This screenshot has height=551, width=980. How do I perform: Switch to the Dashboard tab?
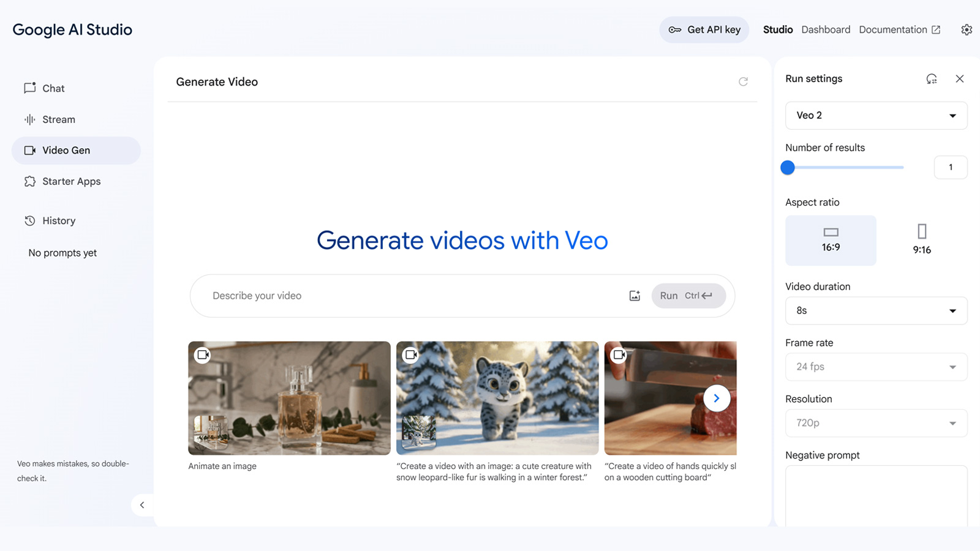[826, 29]
